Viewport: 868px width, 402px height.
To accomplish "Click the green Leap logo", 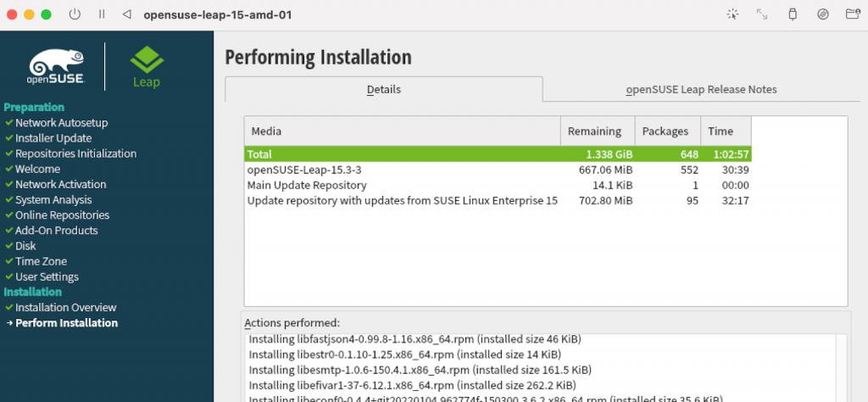I will (147, 67).
